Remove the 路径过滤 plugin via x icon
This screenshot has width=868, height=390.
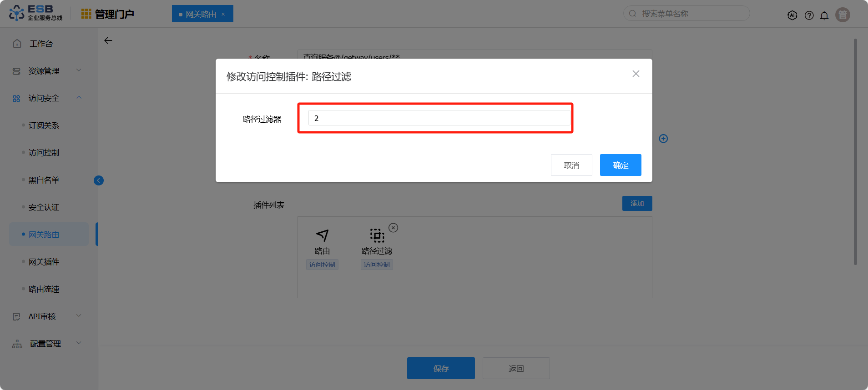(394, 228)
